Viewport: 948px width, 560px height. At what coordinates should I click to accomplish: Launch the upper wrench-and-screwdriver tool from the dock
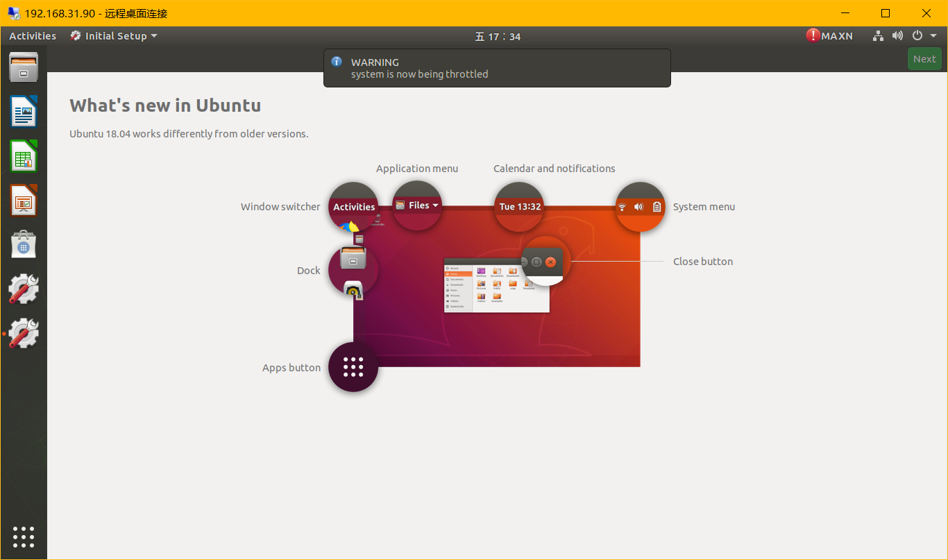[23, 288]
